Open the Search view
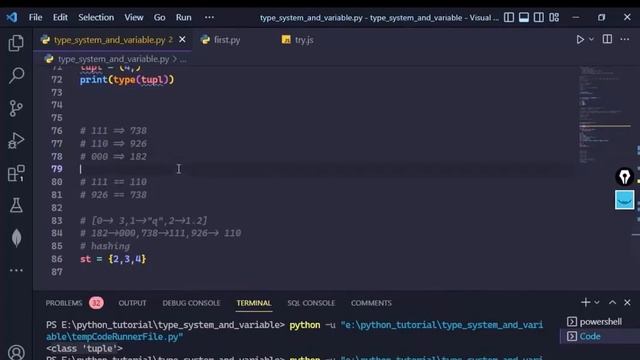This screenshot has height=360, width=640. click(16, 76)
